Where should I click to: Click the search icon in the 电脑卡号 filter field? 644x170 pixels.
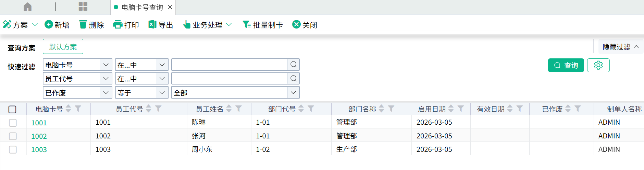pyautogui.click(x=293, y=65)
